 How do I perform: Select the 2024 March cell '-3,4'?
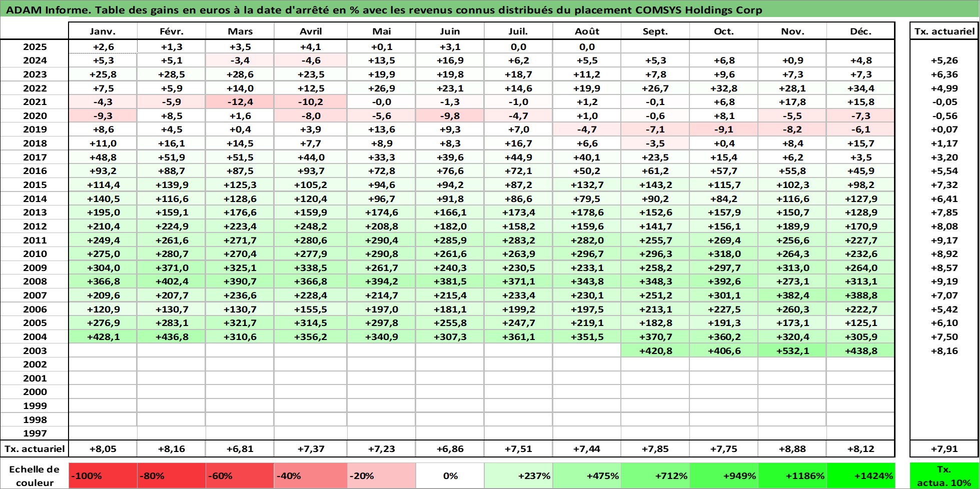coord(240,60)
